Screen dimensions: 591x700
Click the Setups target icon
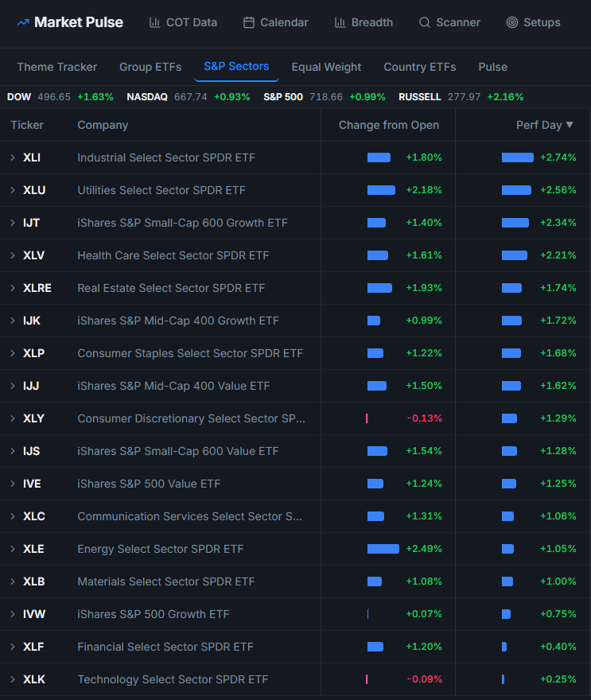point(512,22)
